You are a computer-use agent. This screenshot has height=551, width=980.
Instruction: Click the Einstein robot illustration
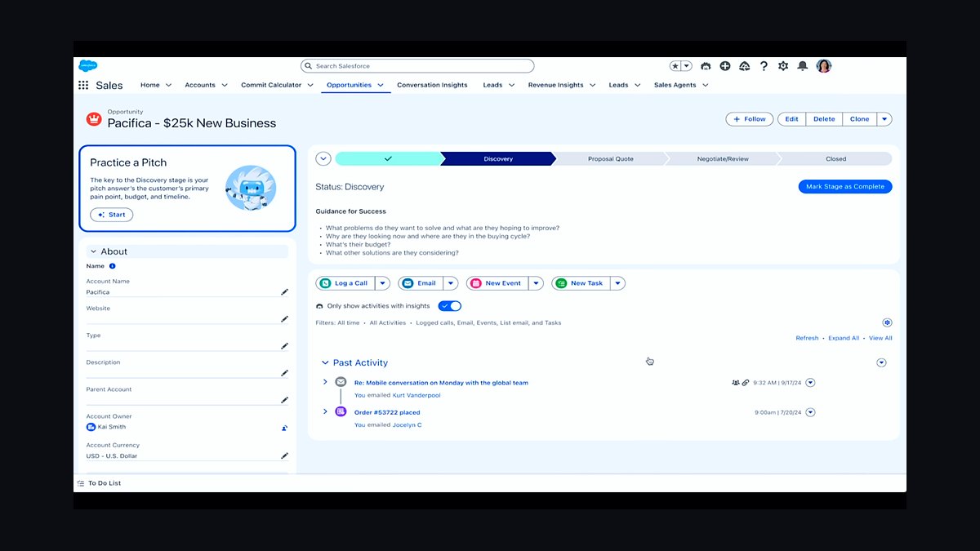point(251,189)
